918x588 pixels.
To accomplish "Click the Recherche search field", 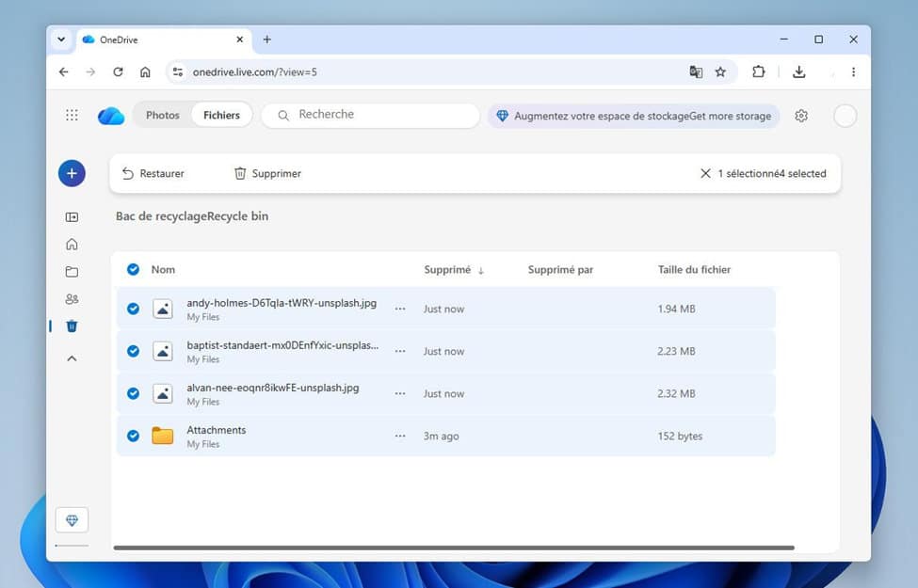I will (x=370, y=116).
